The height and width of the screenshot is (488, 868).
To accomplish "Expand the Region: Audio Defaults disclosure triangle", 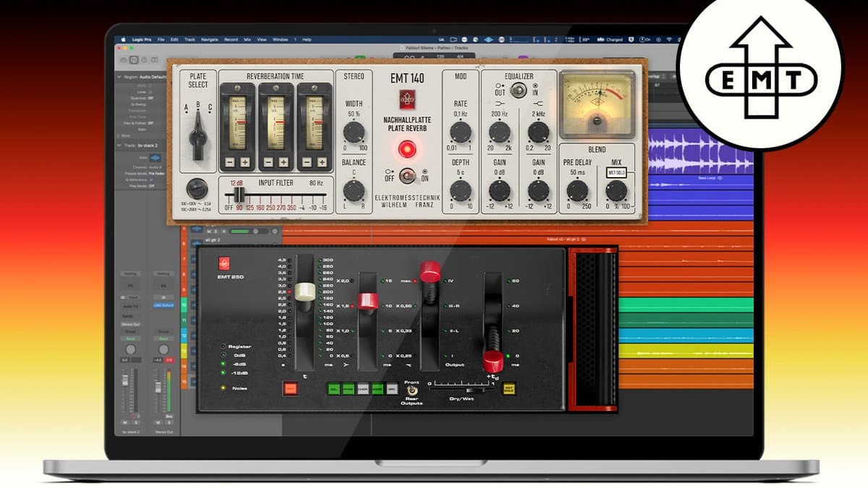I will pos(118,76).
